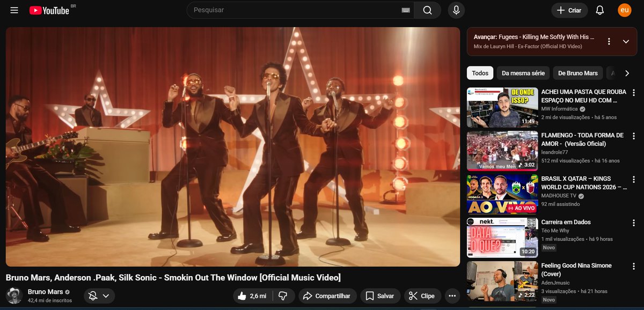644x310 pixels.
Task: Start voice search with microphone
Action: 456,10
